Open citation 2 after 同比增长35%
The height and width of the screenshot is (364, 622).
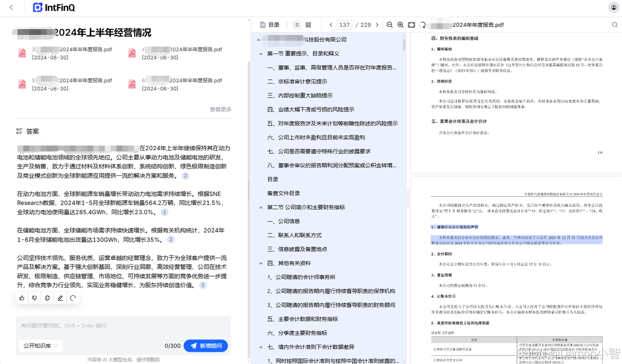[x=171, y=240]
